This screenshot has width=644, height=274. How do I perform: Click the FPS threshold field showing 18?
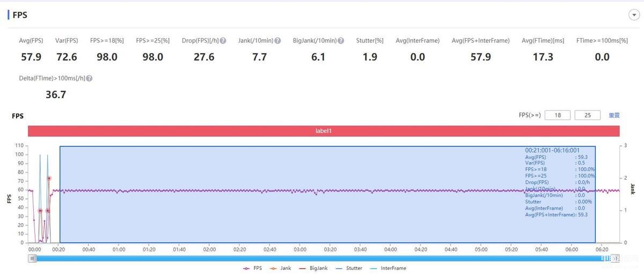point(557,115)
